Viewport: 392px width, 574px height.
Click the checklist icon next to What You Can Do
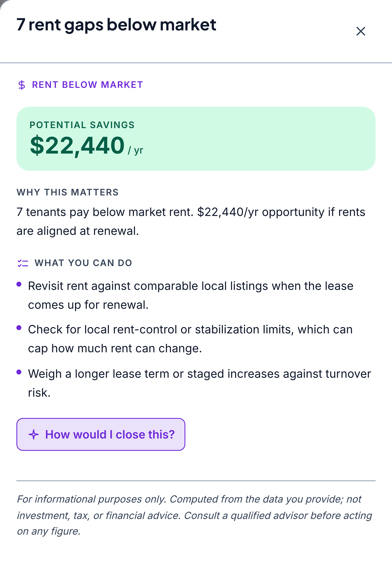23,263
